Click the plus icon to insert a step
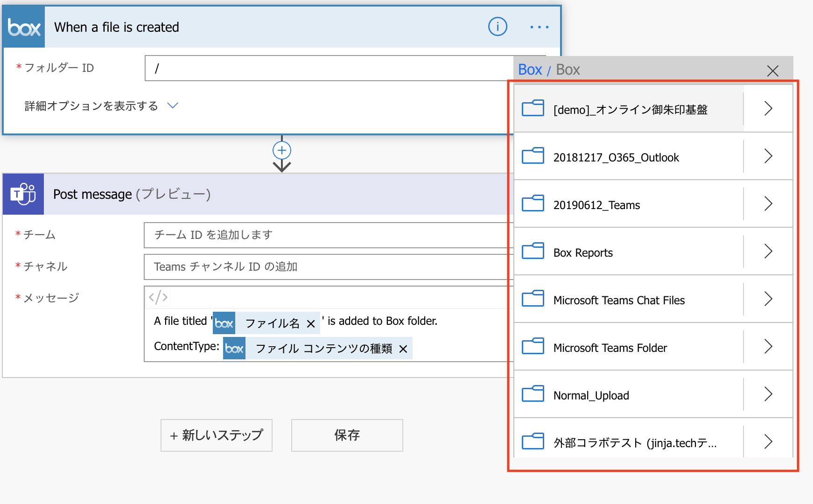Screen dimensions: 813x504 [x=281, y=150]
